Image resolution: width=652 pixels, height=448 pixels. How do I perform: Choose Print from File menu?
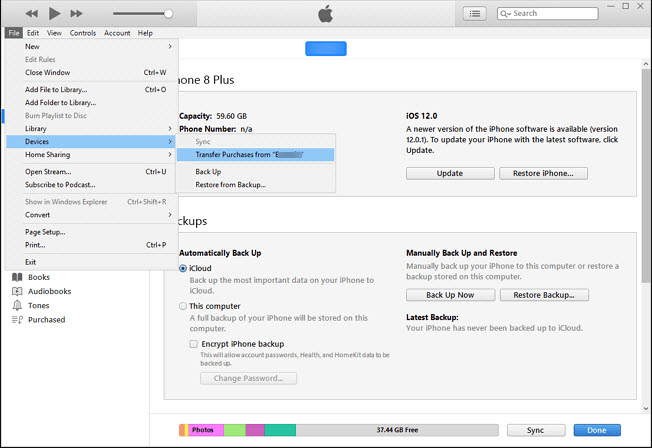coord(92,245)
